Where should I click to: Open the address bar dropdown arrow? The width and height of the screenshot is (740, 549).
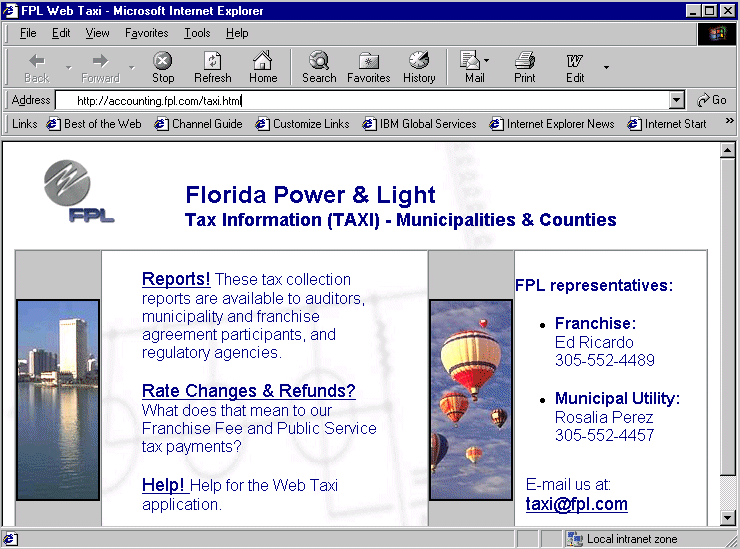676,100
